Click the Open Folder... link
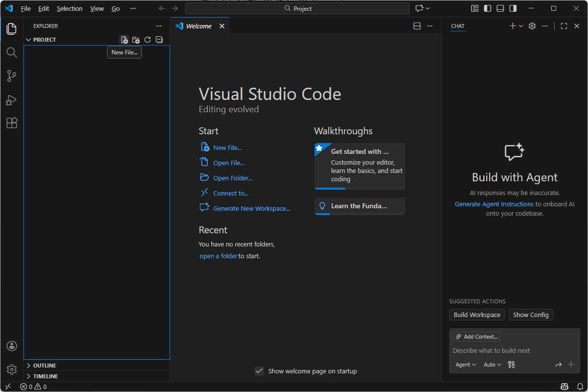 (x=233, y=178)
